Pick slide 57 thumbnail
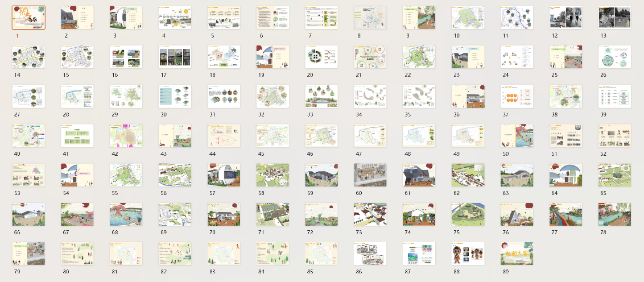This screenshot has width=644, height=282. pos(224,175)
